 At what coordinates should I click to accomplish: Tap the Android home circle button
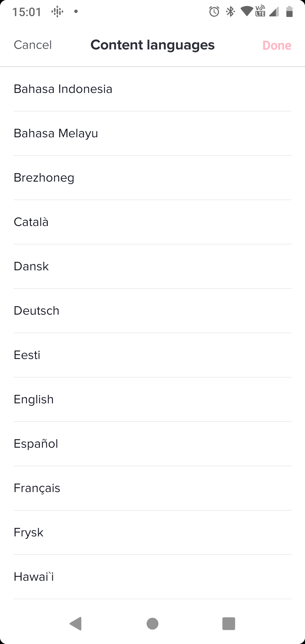[x=152, y=623]
